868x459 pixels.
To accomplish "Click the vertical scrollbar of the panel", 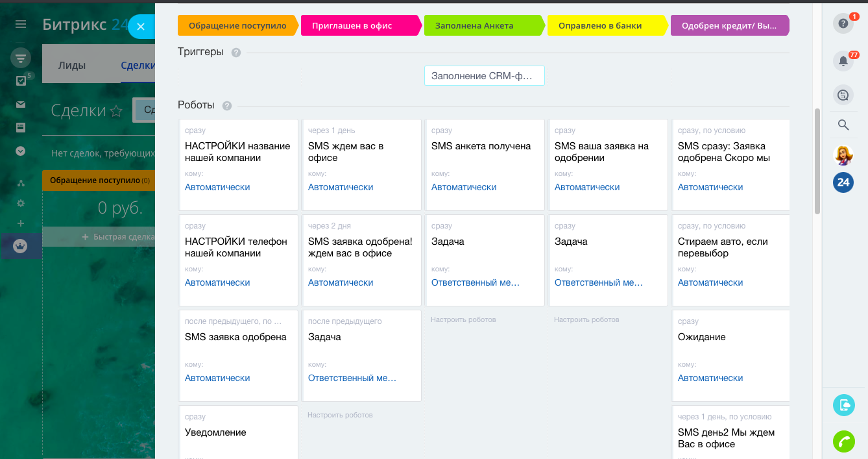I will point(817,161).
